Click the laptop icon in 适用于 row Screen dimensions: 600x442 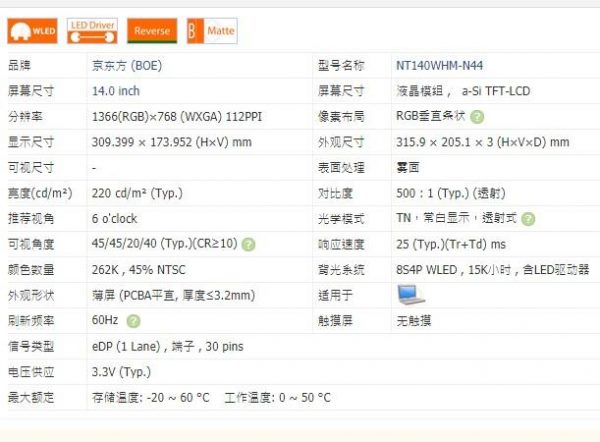[411, 295]
